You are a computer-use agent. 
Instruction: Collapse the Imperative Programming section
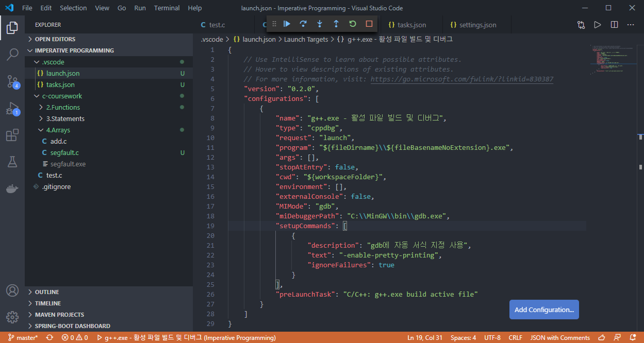click(108, 50)
